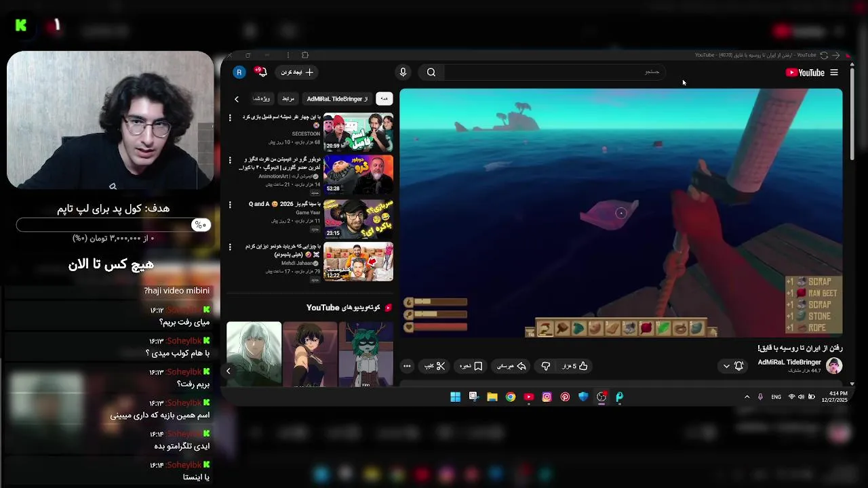The height and width of the screenshot is (488, 868).
Task: Select the 'ویژه شما' filter chip
Action: coord(262,99)
